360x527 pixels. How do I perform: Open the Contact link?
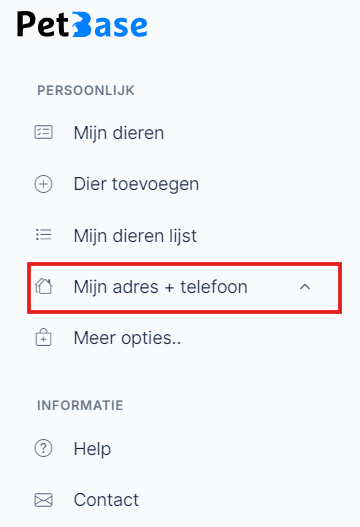[x=106, y=500]
